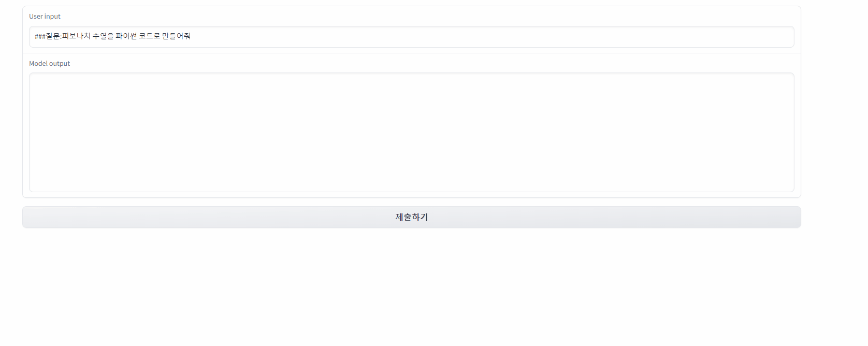Click the word "코드로" in the input
Image resolution: width=868 pixels, height=346 pixels.
pos(150,36)
